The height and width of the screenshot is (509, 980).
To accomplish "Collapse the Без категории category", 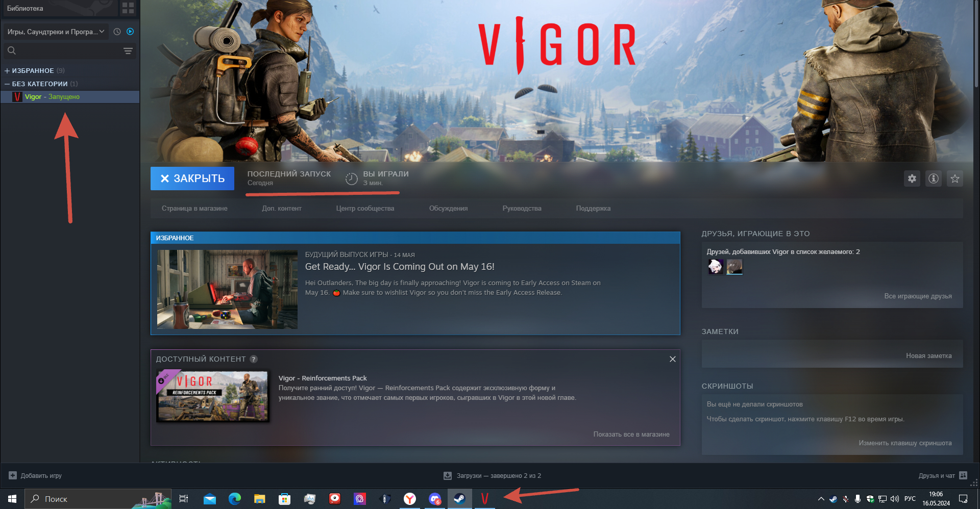I will point(7,84).
